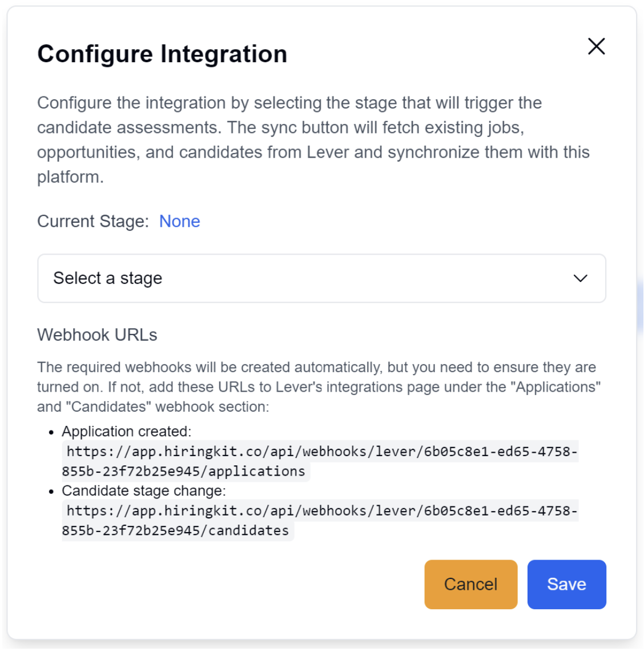Viewport: 644px width, 652px height.
Task: Click the webhook instructions paragraph
Action: [318, 387]
